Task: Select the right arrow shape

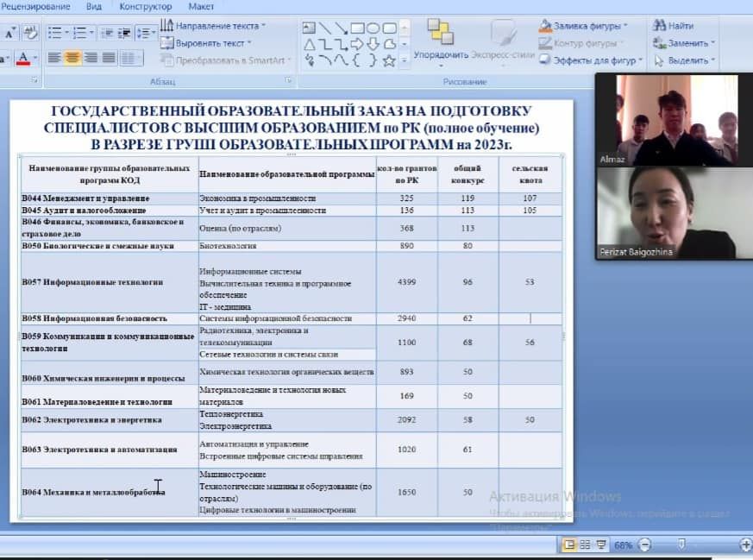Action: click(358, 44)
